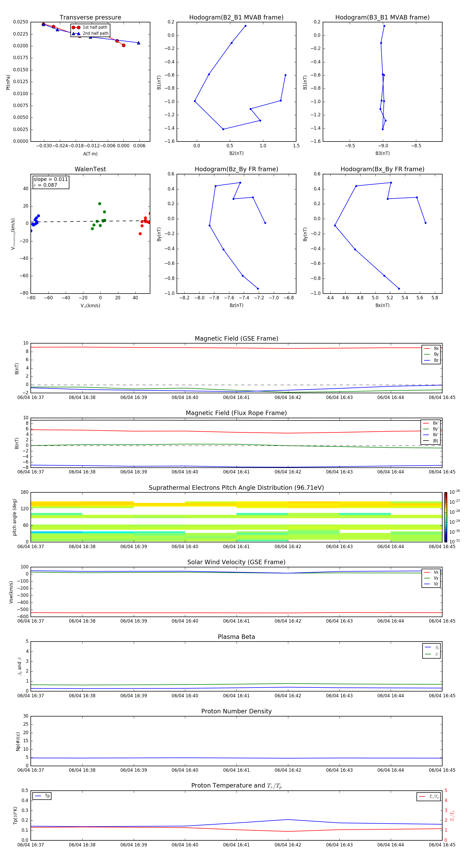Select the By' entry in Flux Rope legend

431,429
